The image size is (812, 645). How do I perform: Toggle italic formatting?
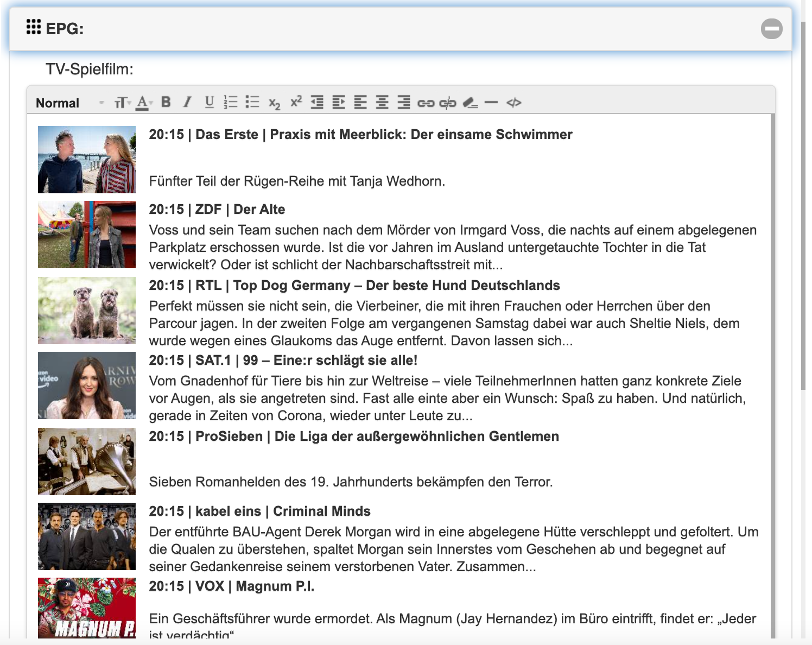tap(187, 102)
